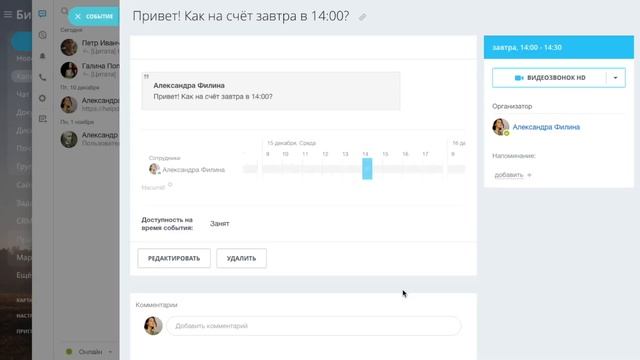Screen dimensions: 640x360
Task: Open the Онлайн status dropdown
Action: (x=89, y=351)
